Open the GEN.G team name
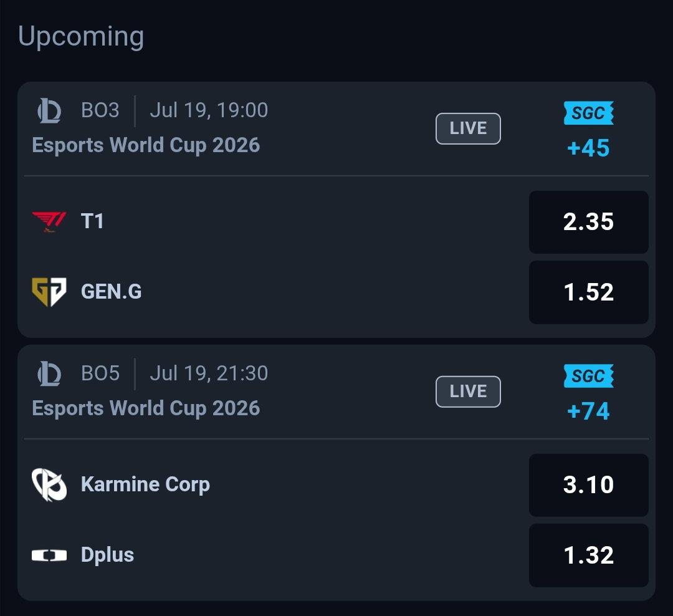Image resolution: width=673 pixels, height=616 pixels. [x=111, y=292]
